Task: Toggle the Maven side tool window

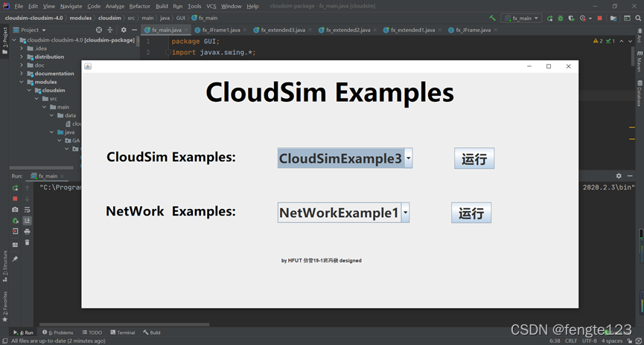Action: click(x=640, y=62)
